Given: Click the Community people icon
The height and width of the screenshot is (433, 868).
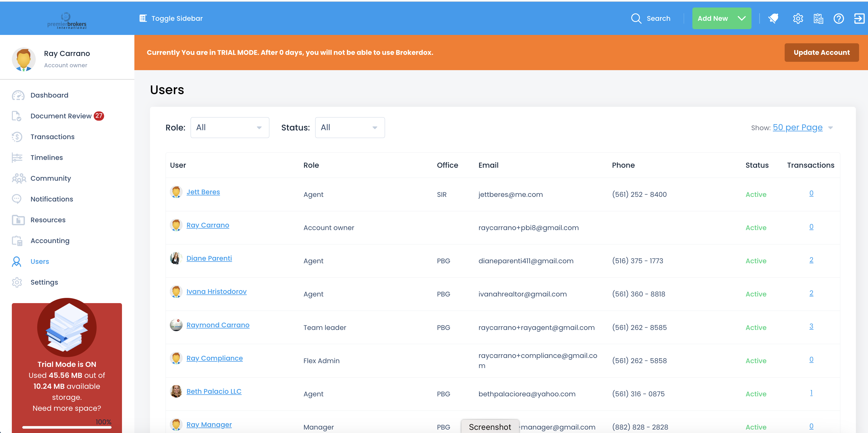Looking at the screenshot, I should click(19, 178).
